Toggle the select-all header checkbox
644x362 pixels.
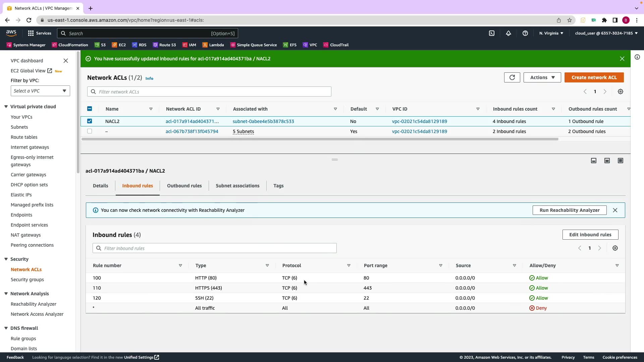coord(90,109)
